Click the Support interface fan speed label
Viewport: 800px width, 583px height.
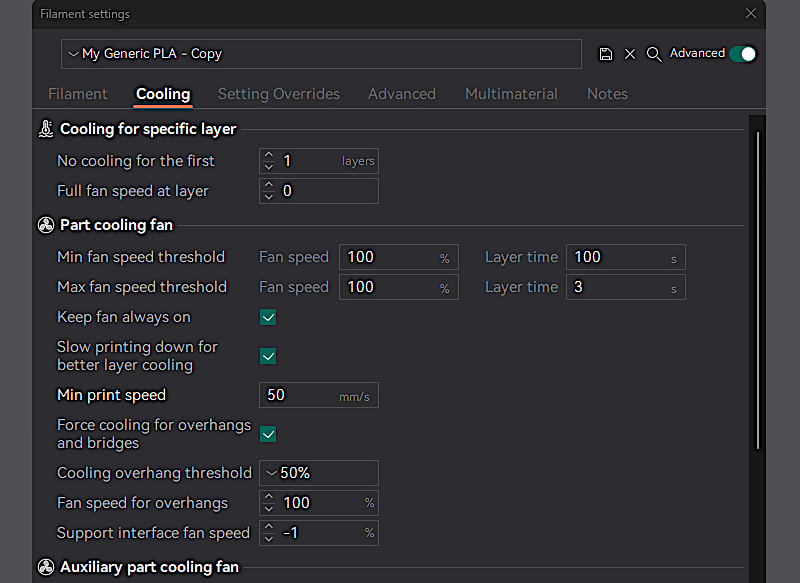click(x=153, y=533)
